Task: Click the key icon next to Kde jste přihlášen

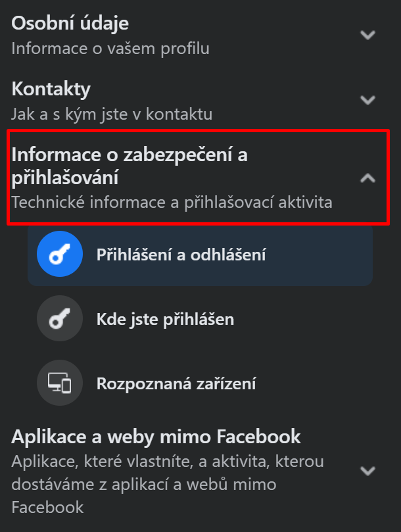Action: (x=59, y=319)
